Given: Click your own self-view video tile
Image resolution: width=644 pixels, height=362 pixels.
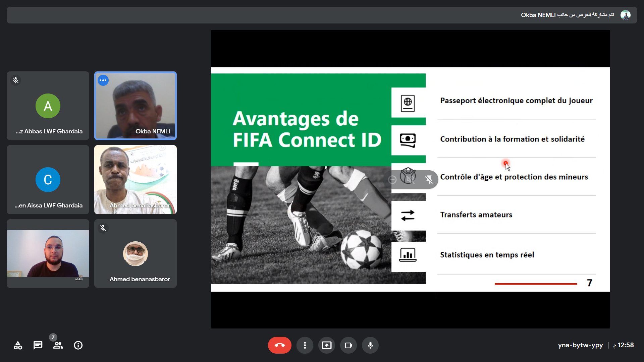Looking at the screenshot, I should click(48, 253).
